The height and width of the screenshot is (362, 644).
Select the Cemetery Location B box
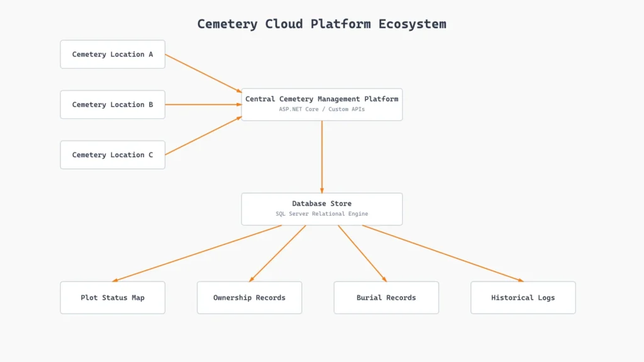(113, 105)
